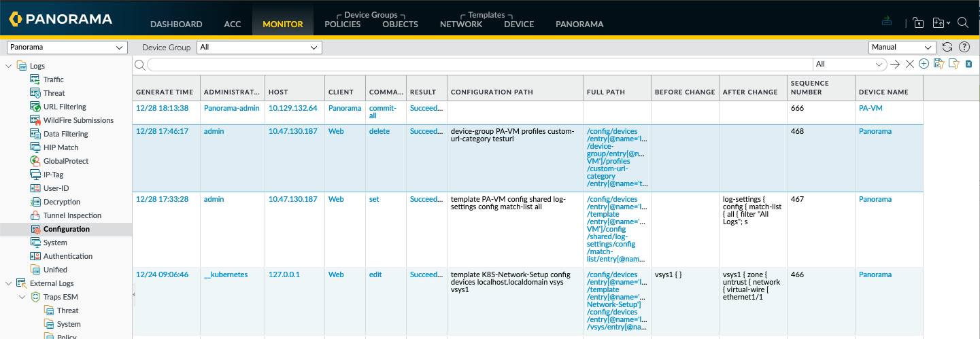Open the Device Group dropdown
Viewport: 980px width, 339px height.
(259, 48)
